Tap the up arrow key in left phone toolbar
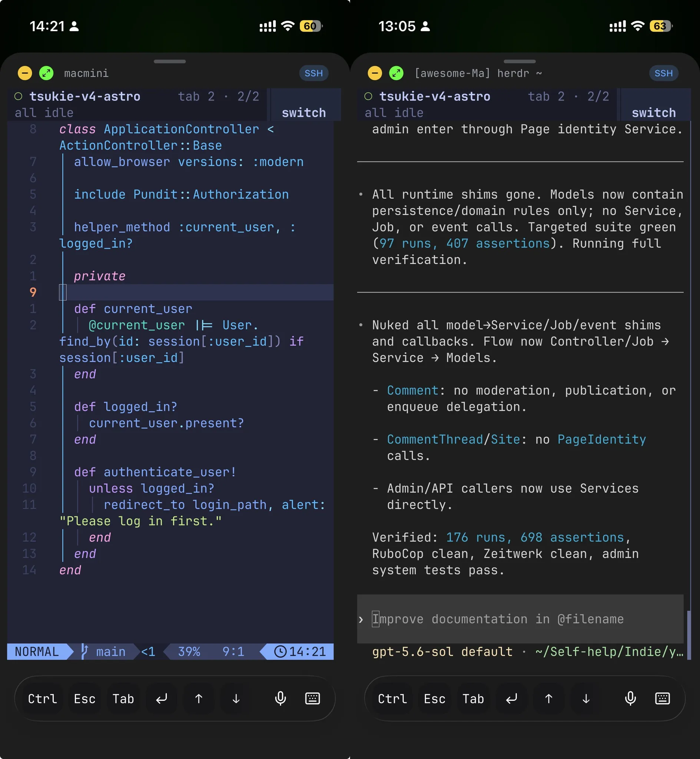This screenshot has height=759, width=700. (199, 699)
